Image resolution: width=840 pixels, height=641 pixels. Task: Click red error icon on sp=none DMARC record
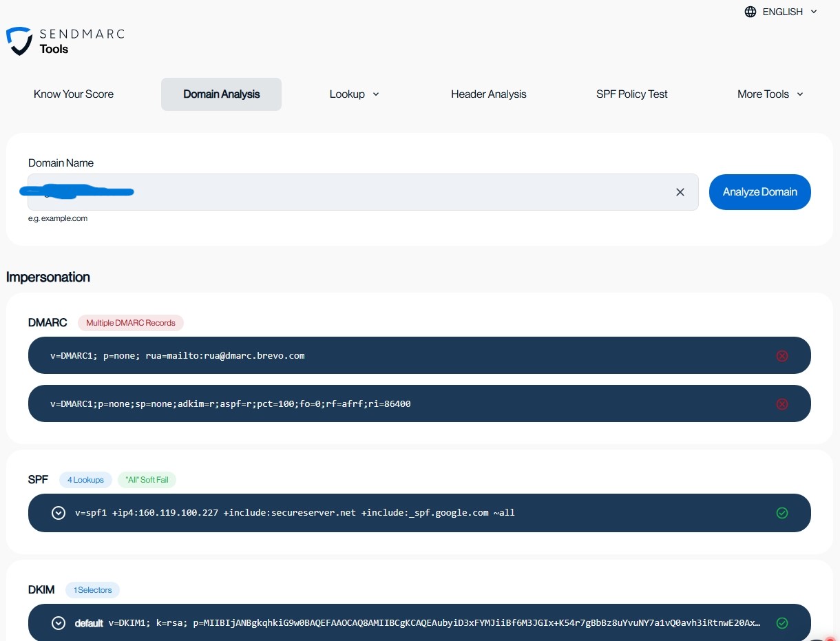pos(781,404)
